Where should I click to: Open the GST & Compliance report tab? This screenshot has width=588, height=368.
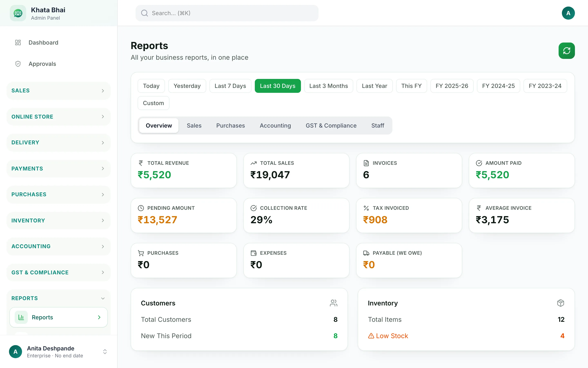pos(331,126)
